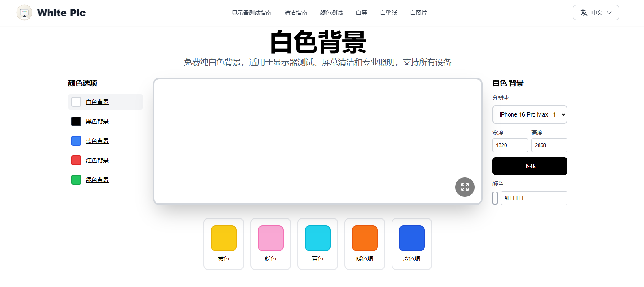The height and width of the screenshot is (287, 644).
Task: Click the red swatch beside 红色背景
Action: click(x=76, y=160)
